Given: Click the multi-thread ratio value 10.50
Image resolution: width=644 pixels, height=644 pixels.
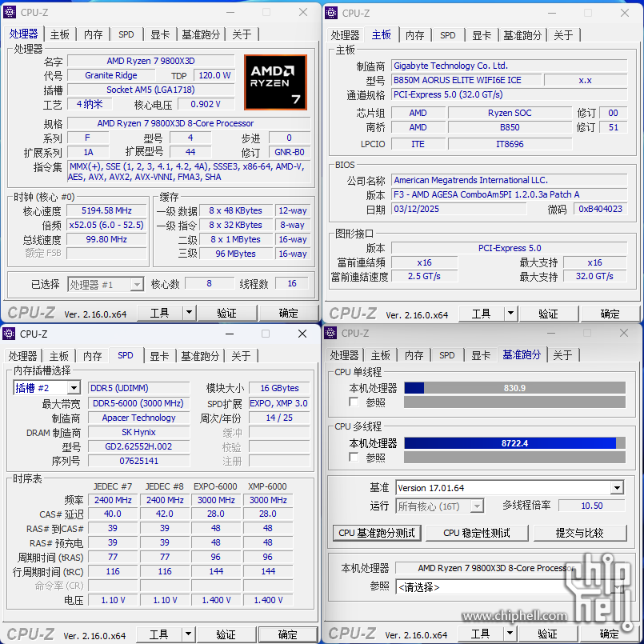Looking at the screenshot, I should (592, 506).
